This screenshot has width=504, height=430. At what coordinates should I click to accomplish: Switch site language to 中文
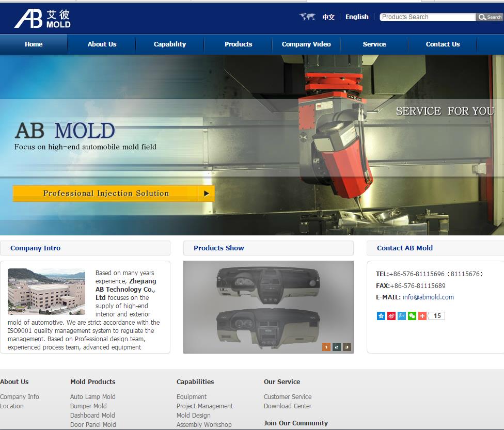pos(328,17)
